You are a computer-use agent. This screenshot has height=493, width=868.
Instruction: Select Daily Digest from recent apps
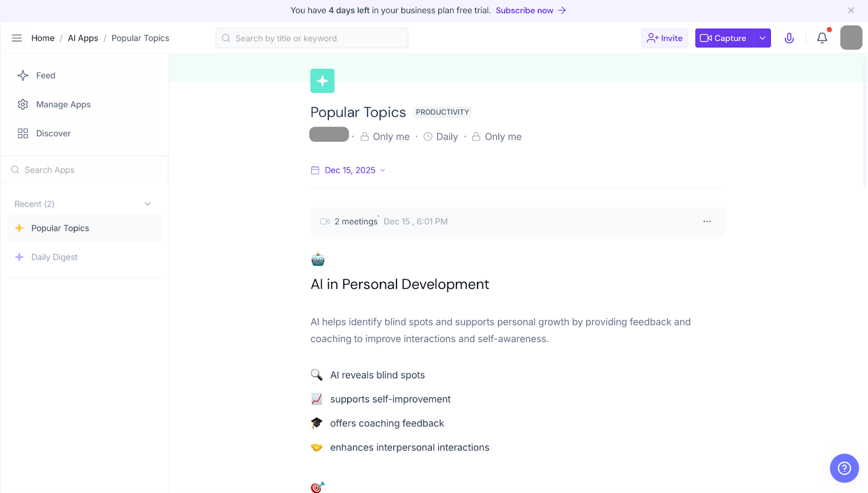(54, 257)
